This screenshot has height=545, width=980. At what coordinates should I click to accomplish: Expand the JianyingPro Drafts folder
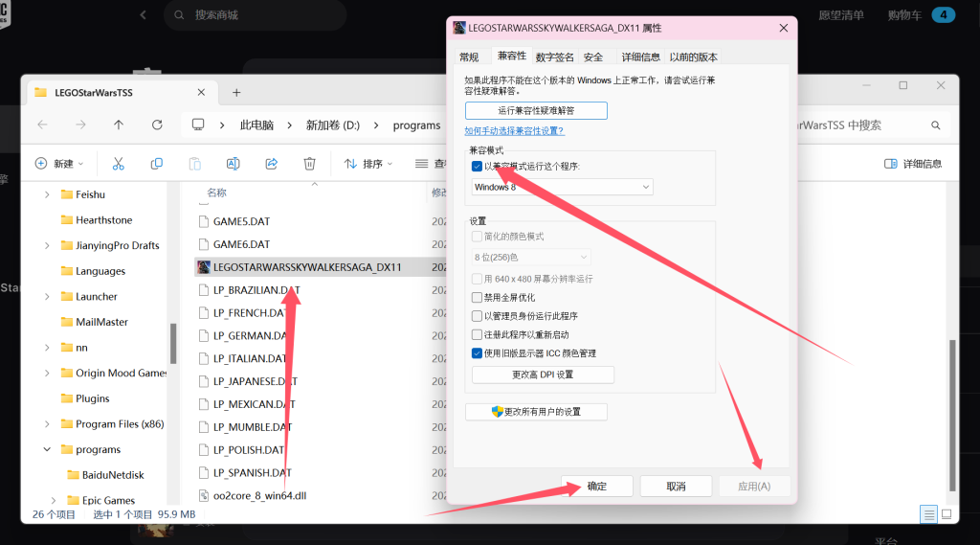47,246
